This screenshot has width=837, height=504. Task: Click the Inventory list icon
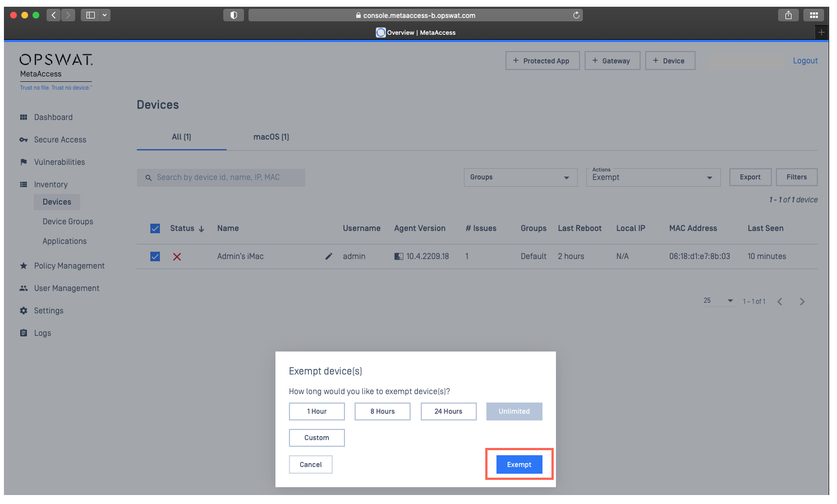click(24, 184)
